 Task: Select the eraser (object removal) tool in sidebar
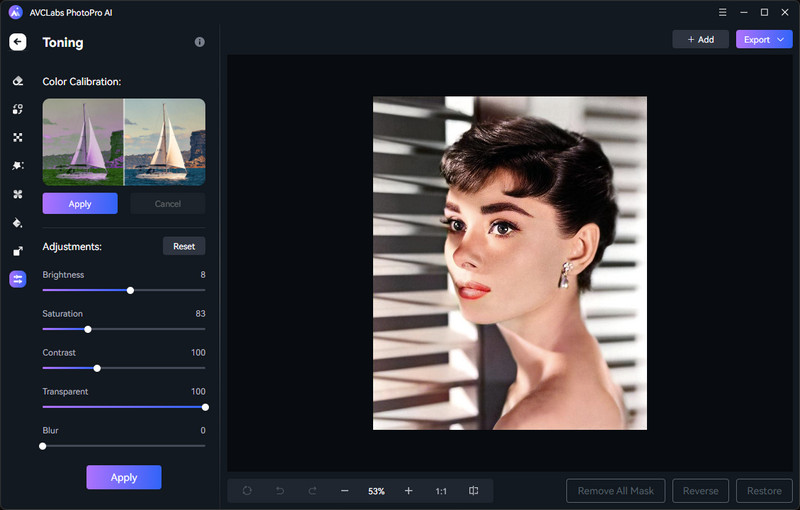click(18, 81)
